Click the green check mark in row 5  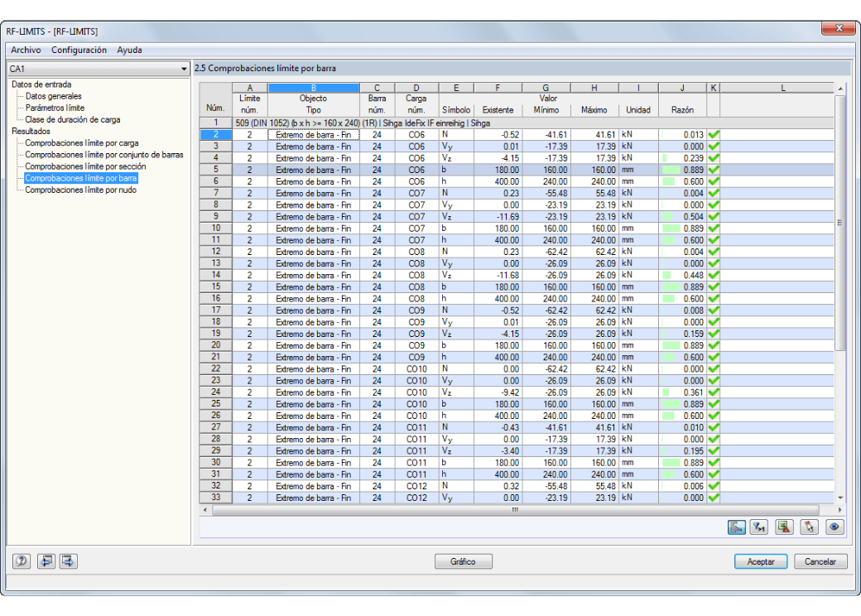tap(714, 170)
